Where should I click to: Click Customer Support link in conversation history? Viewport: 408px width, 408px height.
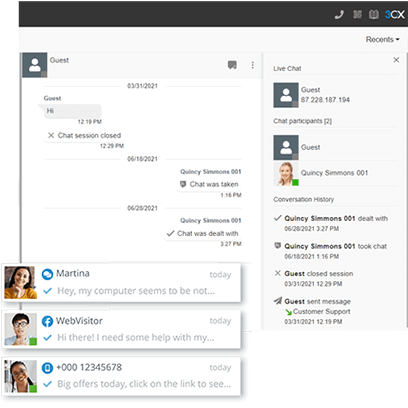[x=321, y=312]
